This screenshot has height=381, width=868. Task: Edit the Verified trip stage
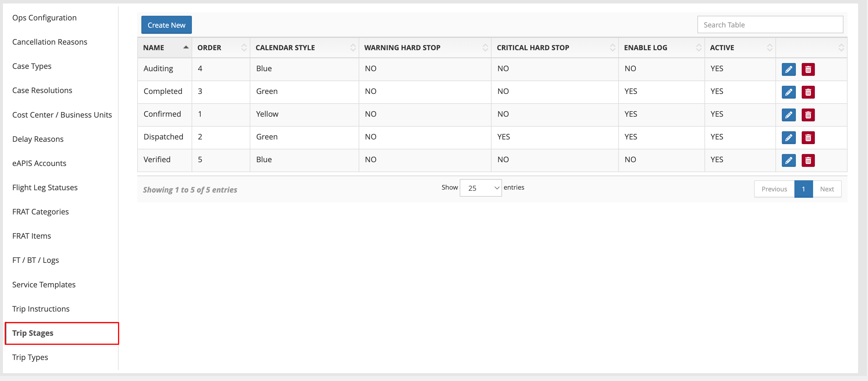[x=789, y=160]
